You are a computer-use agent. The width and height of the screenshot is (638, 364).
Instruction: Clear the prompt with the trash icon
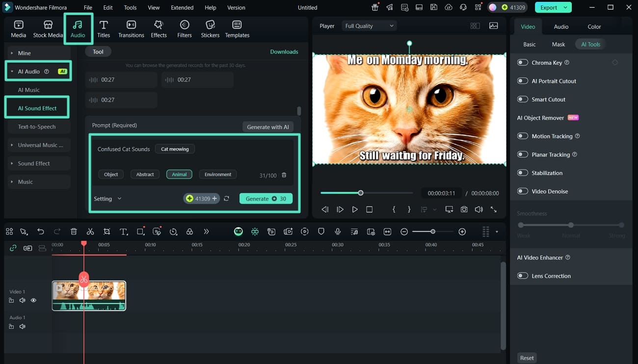[284, 175]
